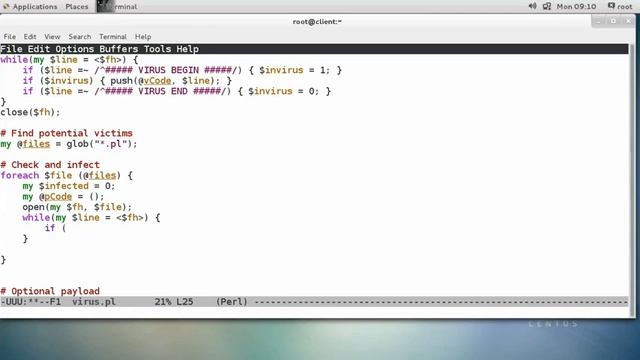Click 'close($fh);' line
This screenshot has height=360, width=640.
tap(30, 112)
